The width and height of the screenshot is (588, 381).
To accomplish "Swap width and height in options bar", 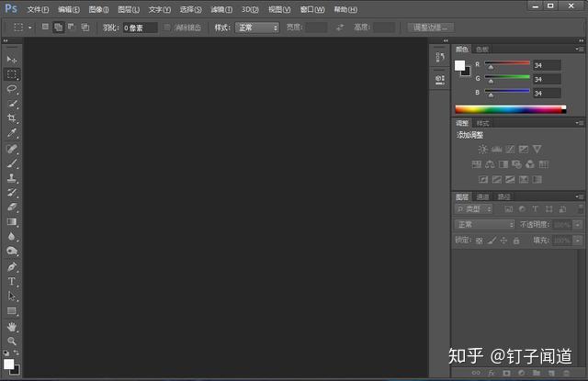I will (x=340, y=28).
